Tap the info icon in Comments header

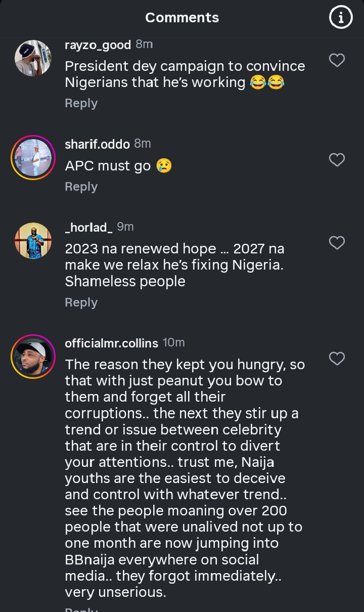[x=341, y=18]
